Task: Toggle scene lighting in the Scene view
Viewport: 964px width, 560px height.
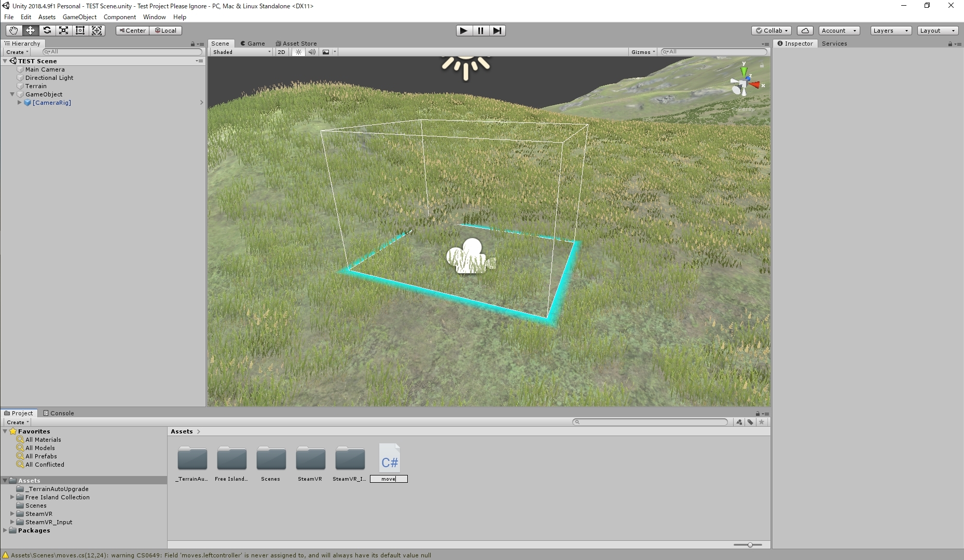Action: [x=298, y=52]
